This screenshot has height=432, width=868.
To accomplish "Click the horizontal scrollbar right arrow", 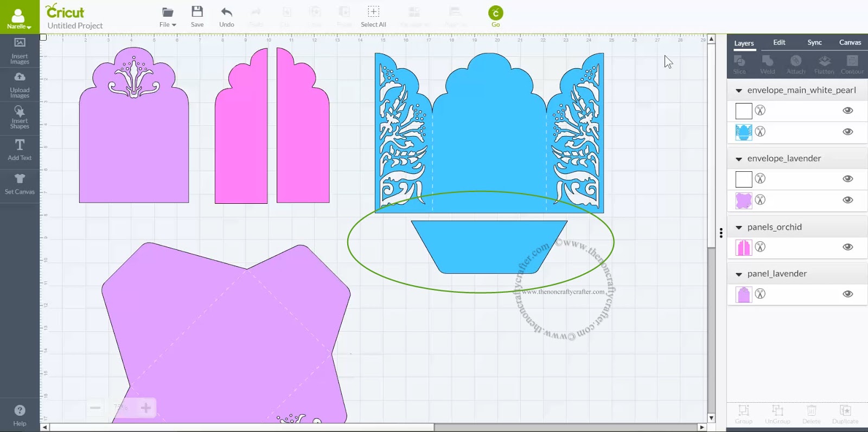I will coord(702,427).
